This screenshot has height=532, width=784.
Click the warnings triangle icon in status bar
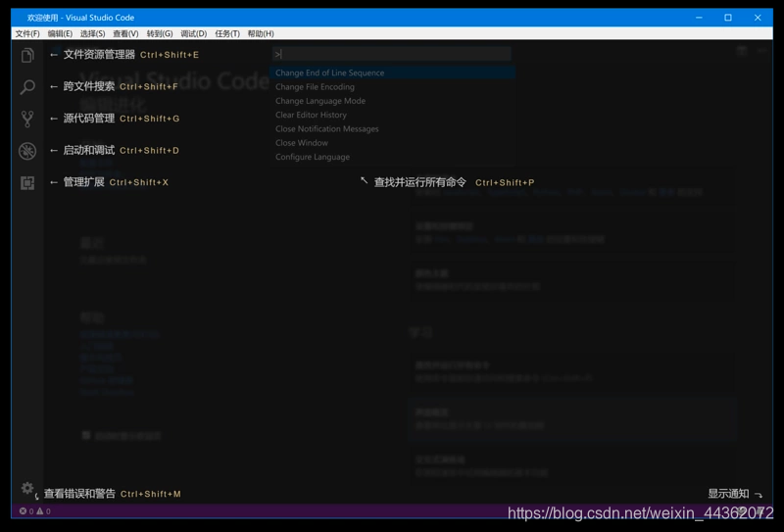tap(40, 511)
